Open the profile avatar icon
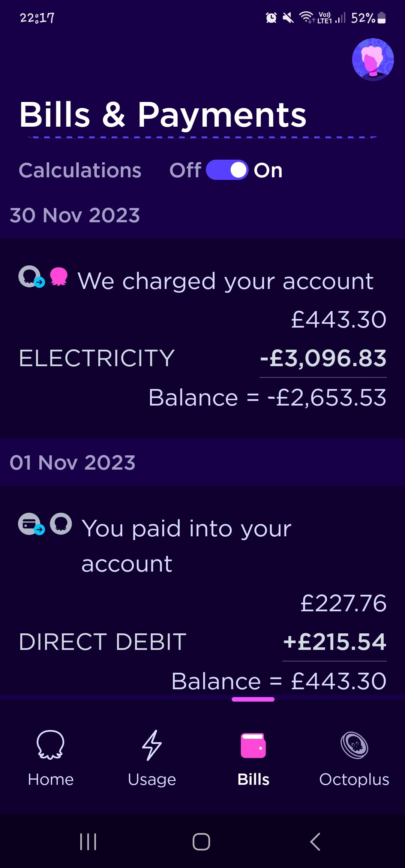405x868 pixels. [373, 59]
